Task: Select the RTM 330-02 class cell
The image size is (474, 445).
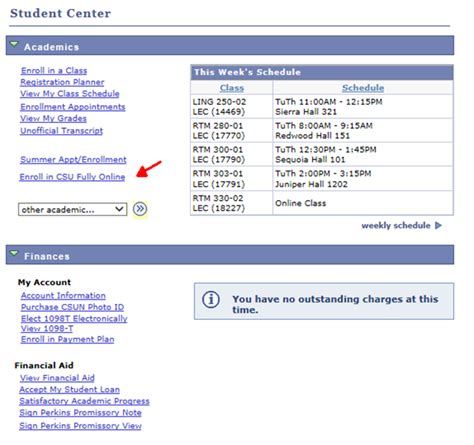Action: pyautogui.click(x=232, y=203)
